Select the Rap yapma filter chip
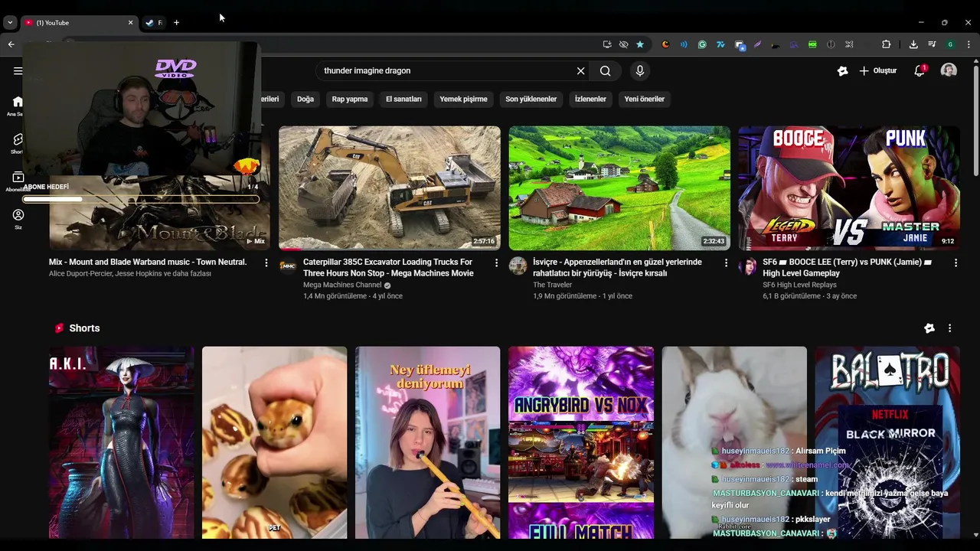 [x=350, y=99]
